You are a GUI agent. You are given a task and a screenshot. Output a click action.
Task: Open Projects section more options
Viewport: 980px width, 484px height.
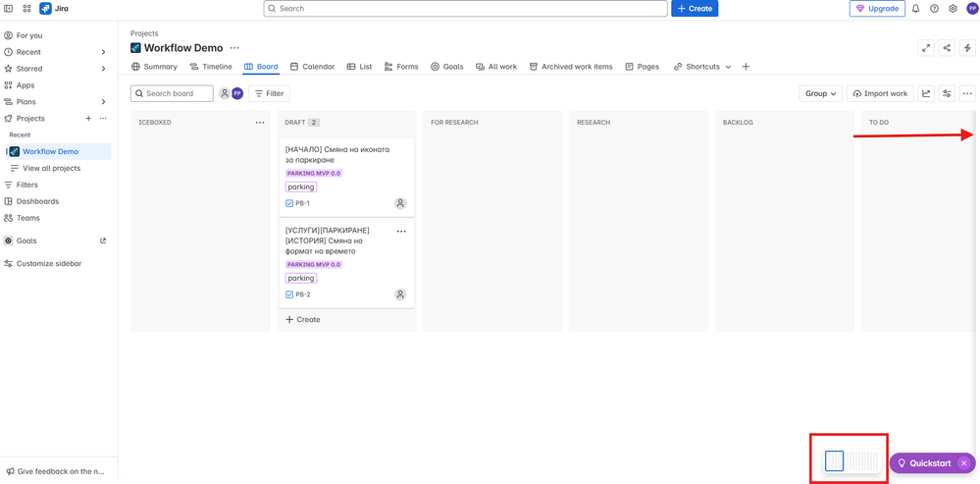pyautogui.click(x=103, y=118)
